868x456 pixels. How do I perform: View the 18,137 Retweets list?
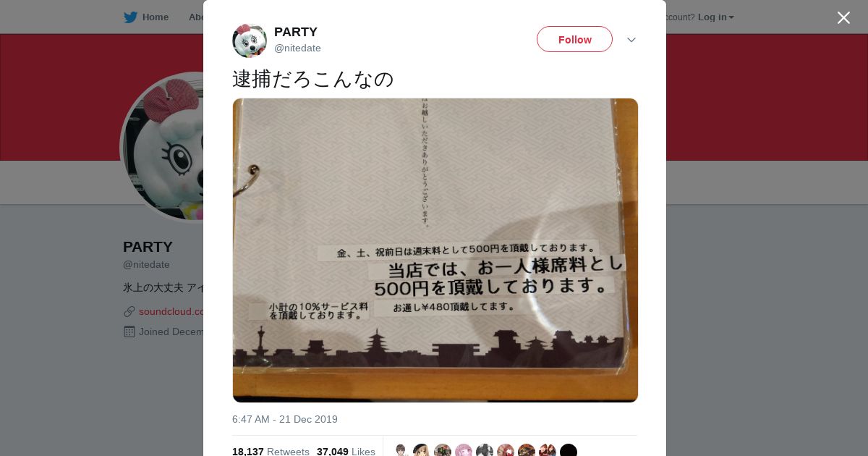[x=271, y=452]
